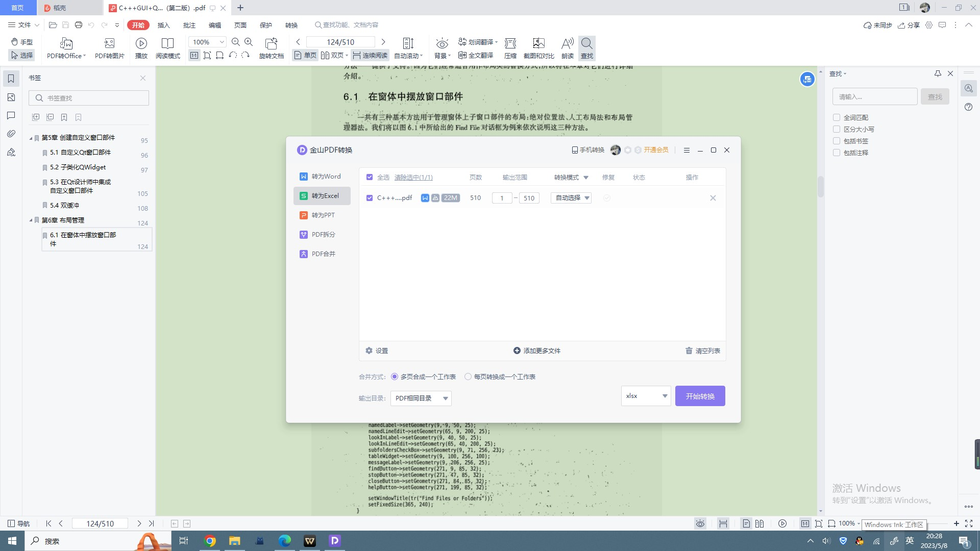Open the xlsx output format dropdown
This screenshot has width=980, height=551.
[646, 396]
